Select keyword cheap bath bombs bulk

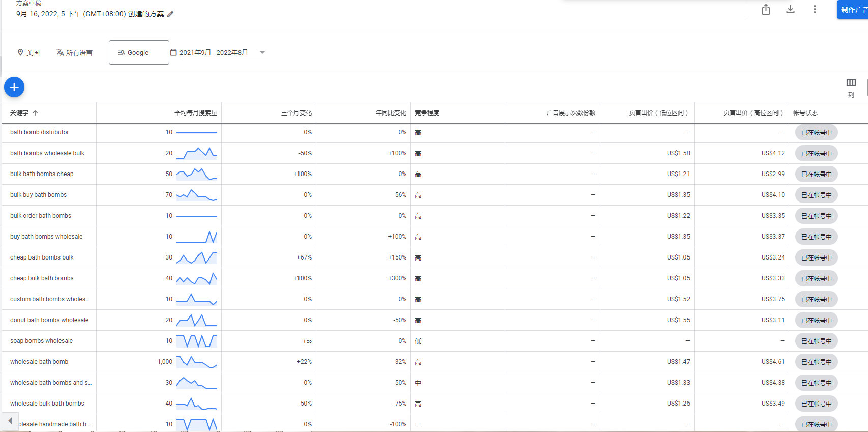pyautogui.click(x=42, y=257)
